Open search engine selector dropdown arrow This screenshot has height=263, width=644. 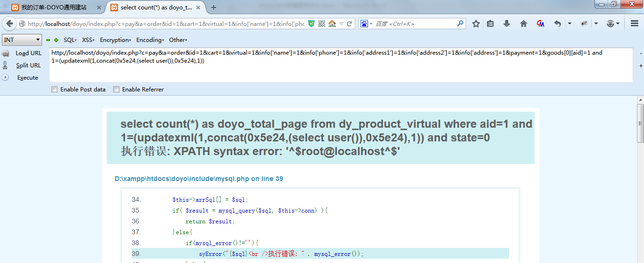(371, 24)
